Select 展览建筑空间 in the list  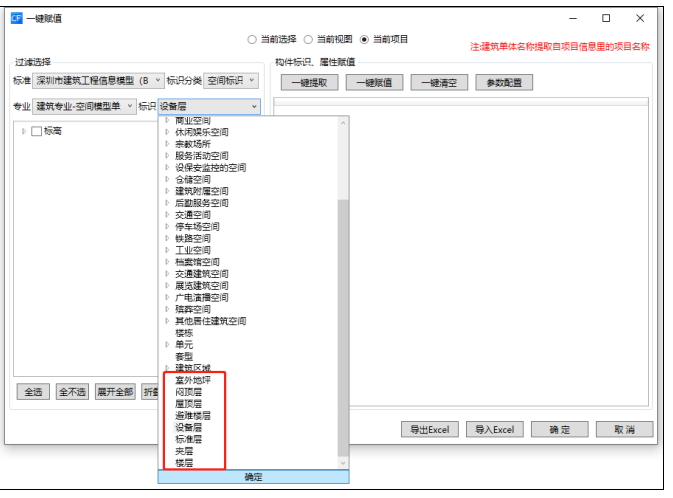(201, 285)
